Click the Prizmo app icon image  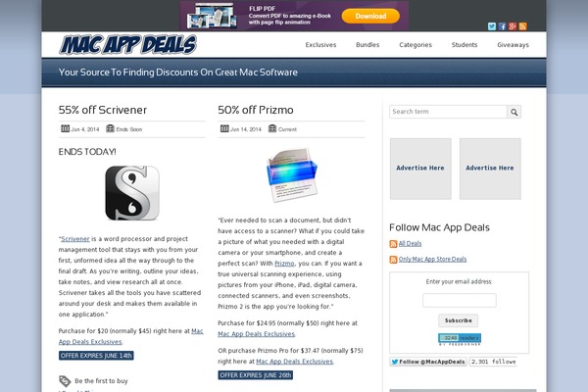click(x=292, y=174)
